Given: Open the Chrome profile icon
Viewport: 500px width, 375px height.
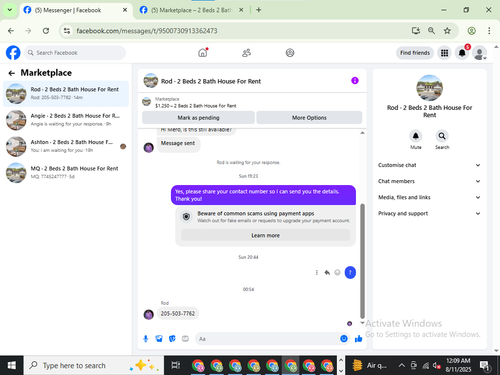Looking at the screenshot, I should pos(471,31).
